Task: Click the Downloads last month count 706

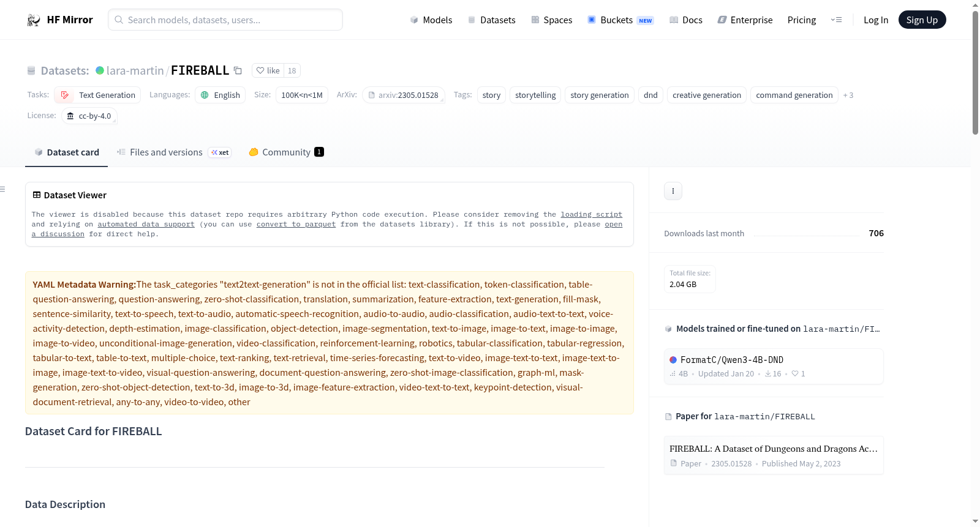Action: pyautogui.click(x=876, y=233)
